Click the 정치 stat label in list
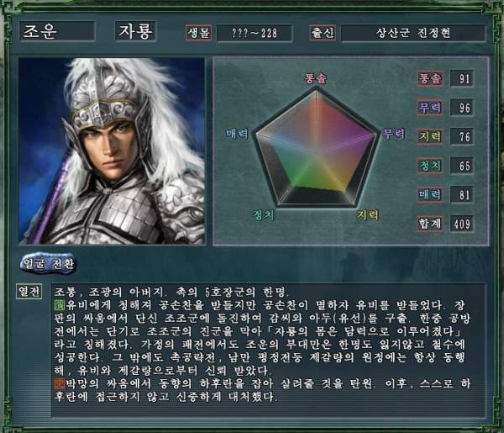 (x=430, y=166)
